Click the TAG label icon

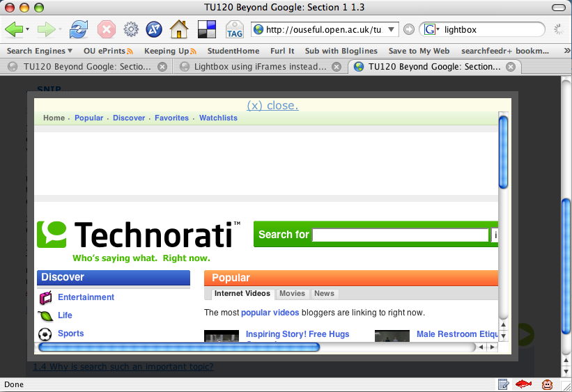[x=235, y=29]
